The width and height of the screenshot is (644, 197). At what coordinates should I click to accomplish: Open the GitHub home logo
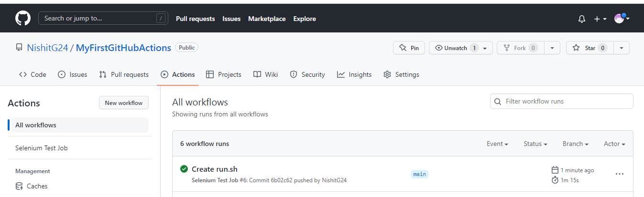(x=23, y=19)
